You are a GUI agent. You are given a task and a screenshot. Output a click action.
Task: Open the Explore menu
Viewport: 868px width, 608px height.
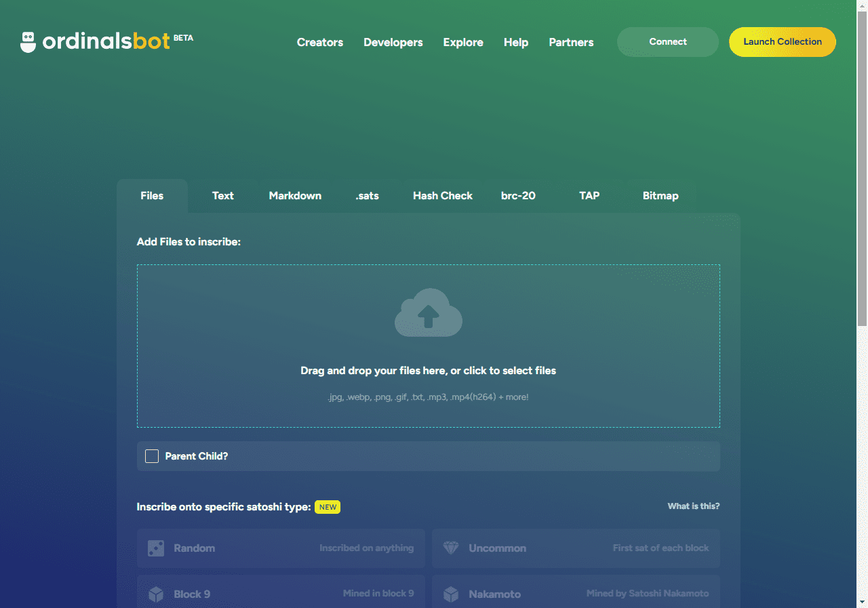463,42
